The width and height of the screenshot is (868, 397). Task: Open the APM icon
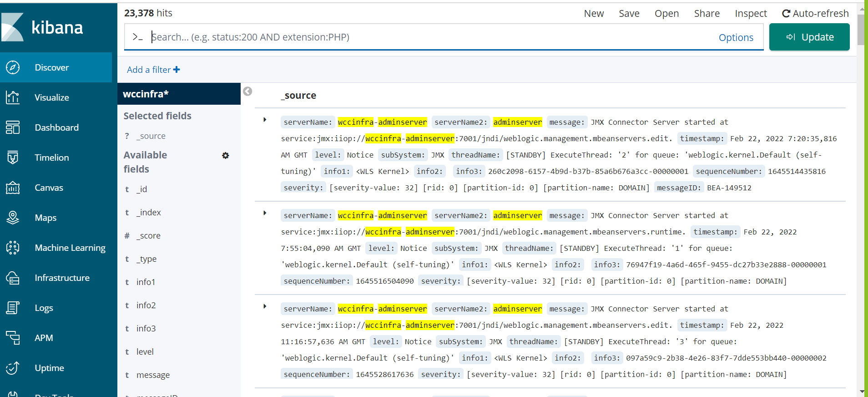(13, 338)
